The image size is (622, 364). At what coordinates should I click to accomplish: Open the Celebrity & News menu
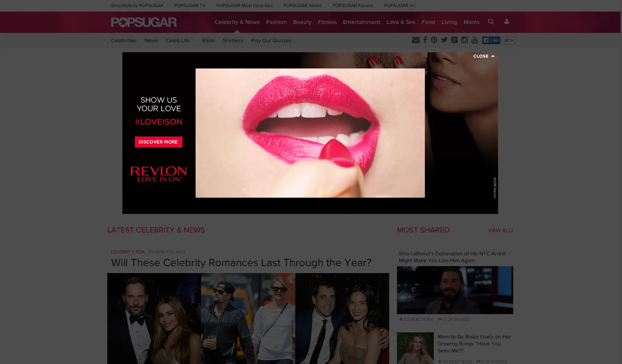237,22
